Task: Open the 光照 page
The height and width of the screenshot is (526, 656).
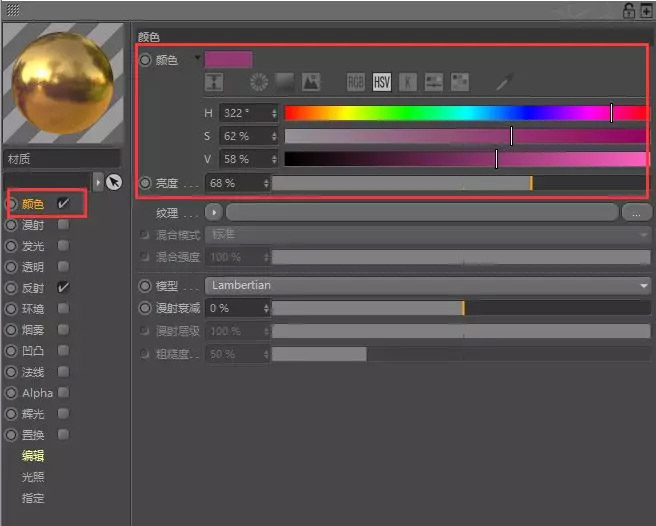Action: pyautogui.click(x=33, y=477)
